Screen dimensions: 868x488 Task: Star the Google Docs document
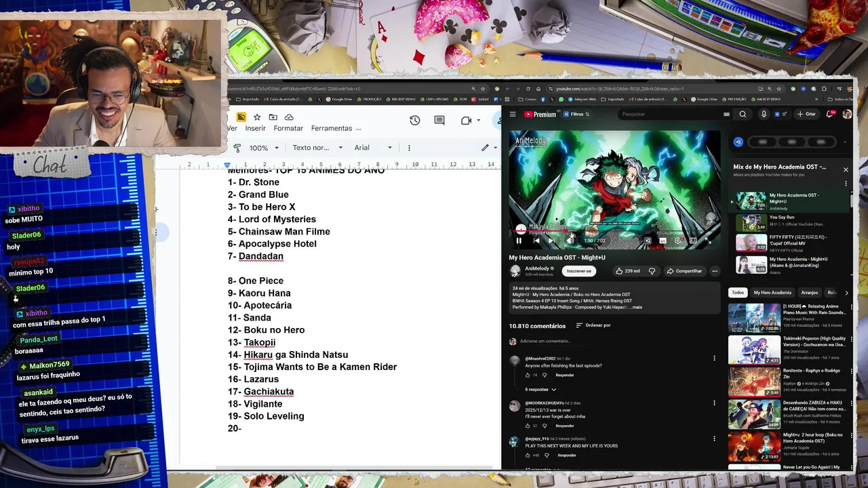click(x=257, y=117)
